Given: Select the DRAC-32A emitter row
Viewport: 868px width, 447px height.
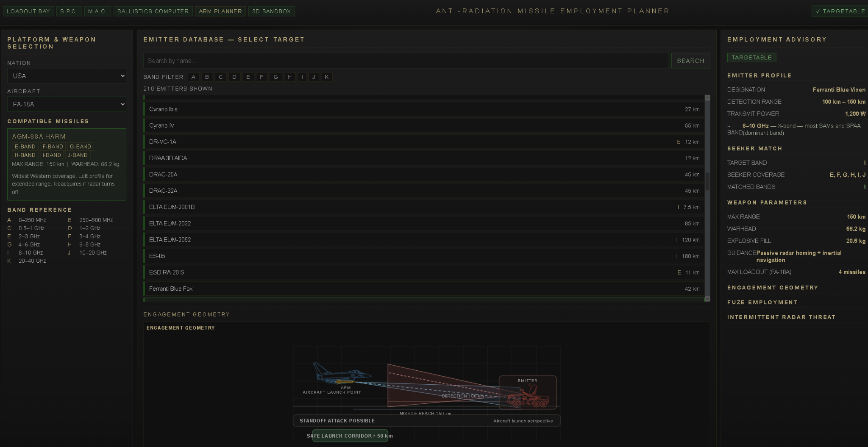Looking at the screenshot, I should (424, 191).
